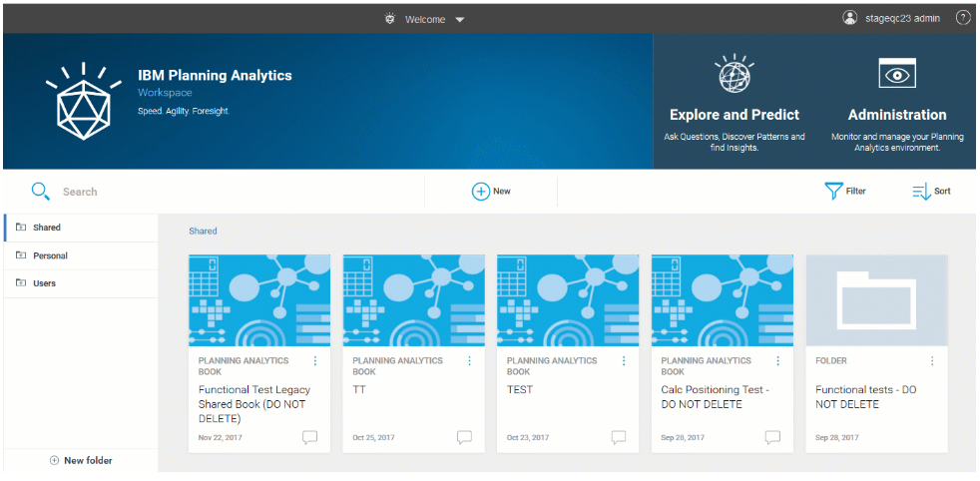Click the Watson icon beside Welcome
Viewport: 980px width, 481px height.
[390, 19]
